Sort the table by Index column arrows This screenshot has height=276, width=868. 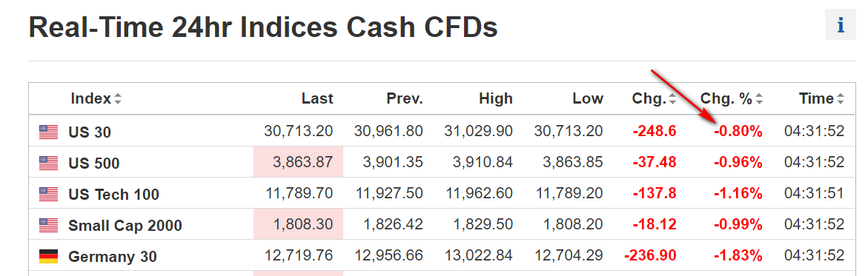(117, 99)
